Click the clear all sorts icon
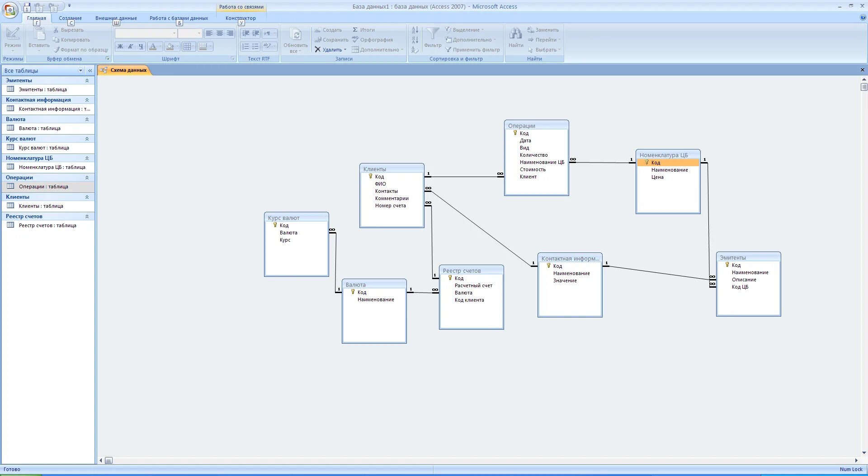Screen dimensions: 868x476 tap(415, 50)
